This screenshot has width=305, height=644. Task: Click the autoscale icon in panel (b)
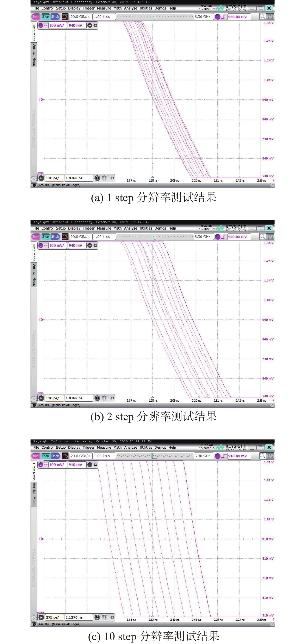(270, 237)
